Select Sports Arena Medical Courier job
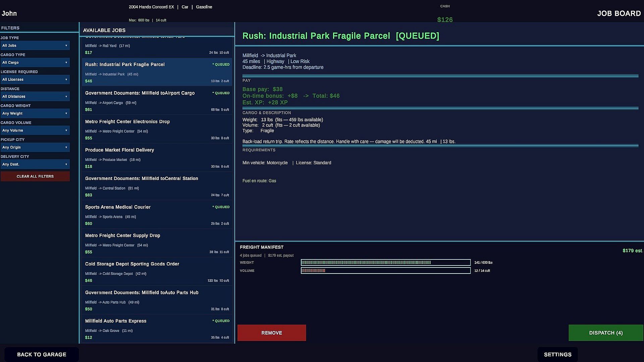644x362 pixels. click(x=157, y=215)
